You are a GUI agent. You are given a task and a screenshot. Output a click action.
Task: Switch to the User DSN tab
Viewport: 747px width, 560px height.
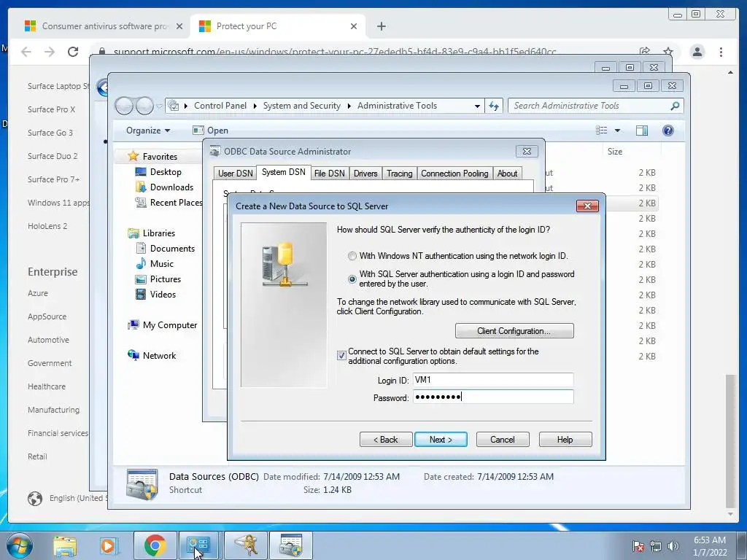236,174
